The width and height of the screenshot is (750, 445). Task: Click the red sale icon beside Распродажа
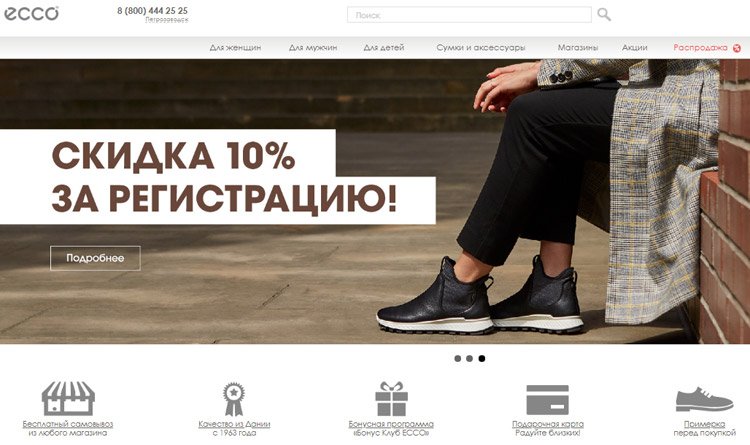[x=737, y=48]
